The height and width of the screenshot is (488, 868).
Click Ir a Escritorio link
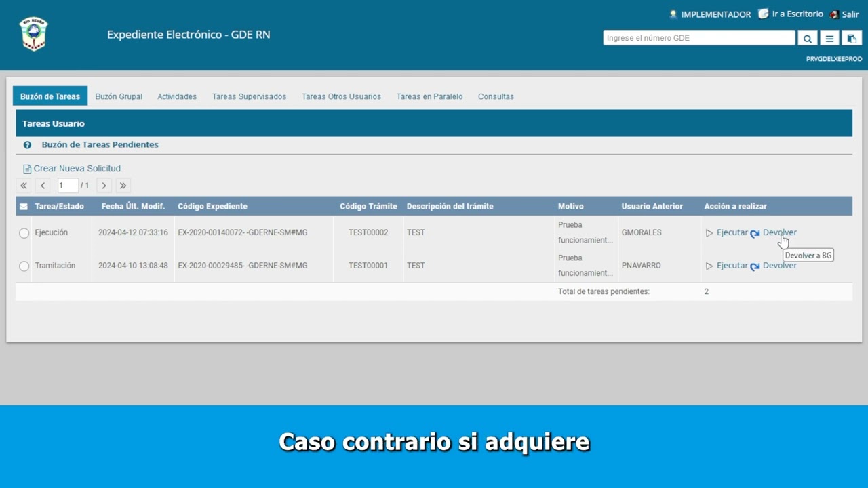pyautogui.click(x=797, y=14)
